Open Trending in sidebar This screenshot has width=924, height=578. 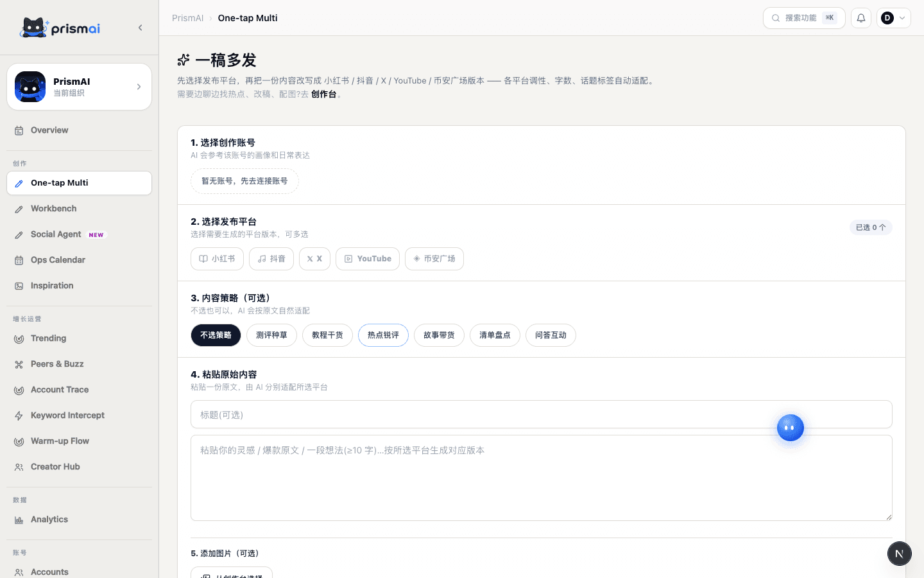(79, 338)
